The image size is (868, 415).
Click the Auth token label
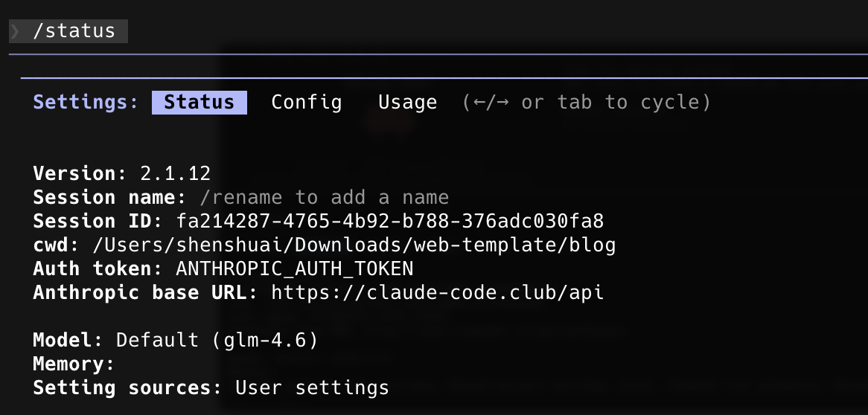coord(97,268)
